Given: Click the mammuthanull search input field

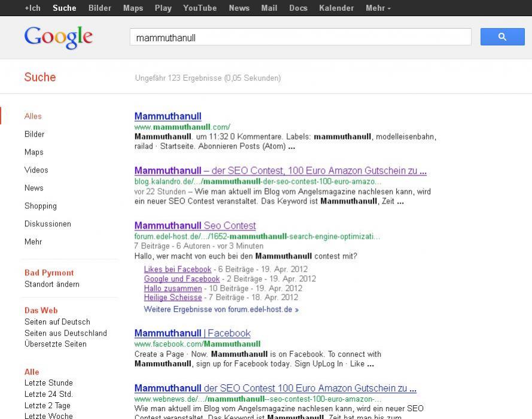Looking at the screenshot, I should pos(300,37).
